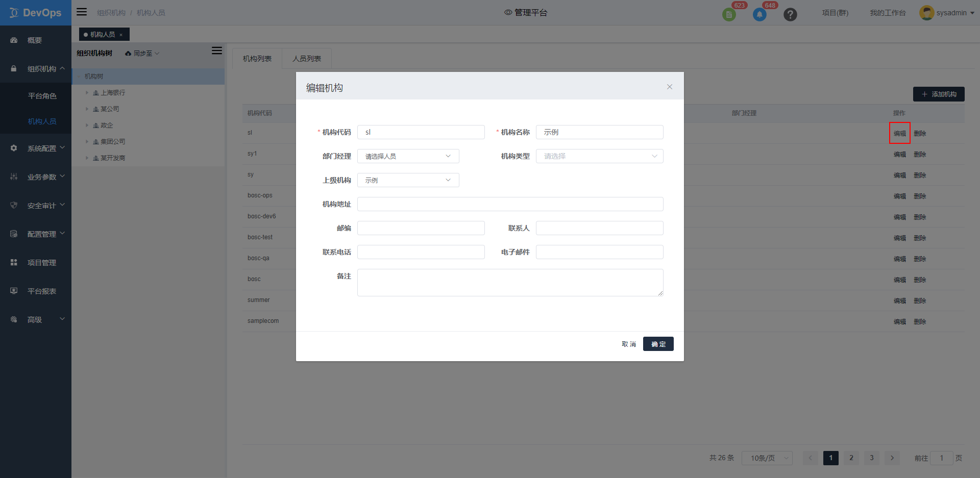Screen dimensions: 980x478
Task: Click 删除 in the sl row
Action: click(x=920, y=133)
